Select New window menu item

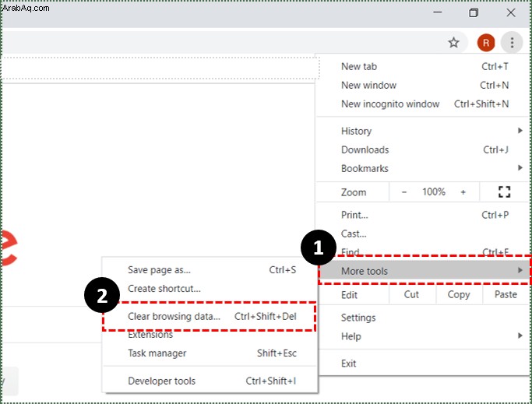[423, 85]
